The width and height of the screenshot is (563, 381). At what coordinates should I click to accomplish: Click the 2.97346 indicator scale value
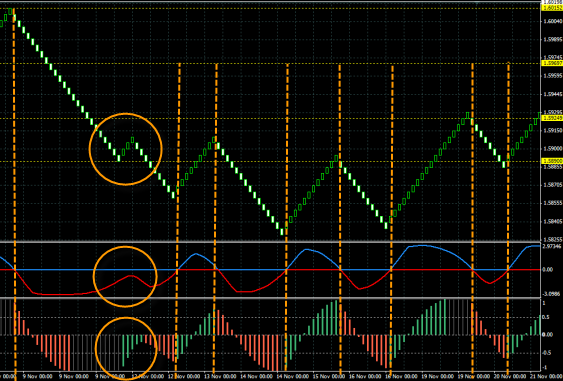tap(552, 246)
